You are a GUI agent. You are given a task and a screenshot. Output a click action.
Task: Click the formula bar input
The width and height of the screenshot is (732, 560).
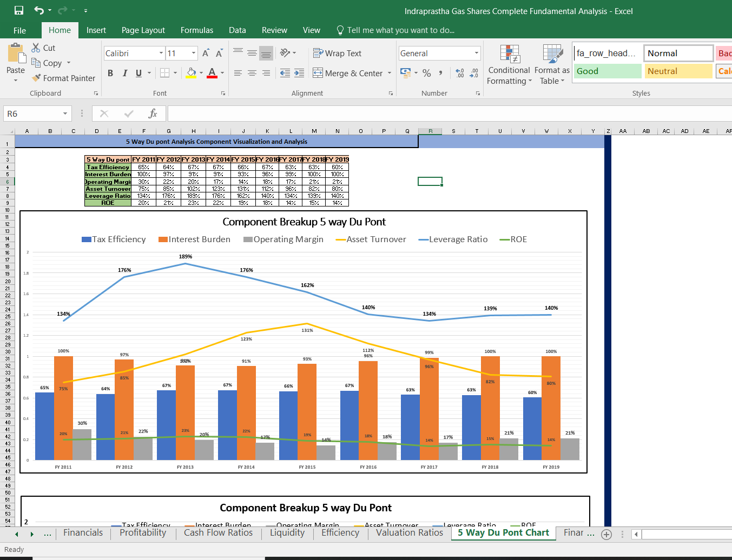tap(449, 114)
